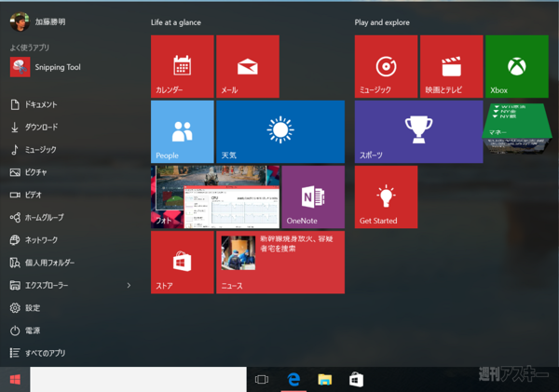Open the Store icon on the taskbar

[356, 380]
